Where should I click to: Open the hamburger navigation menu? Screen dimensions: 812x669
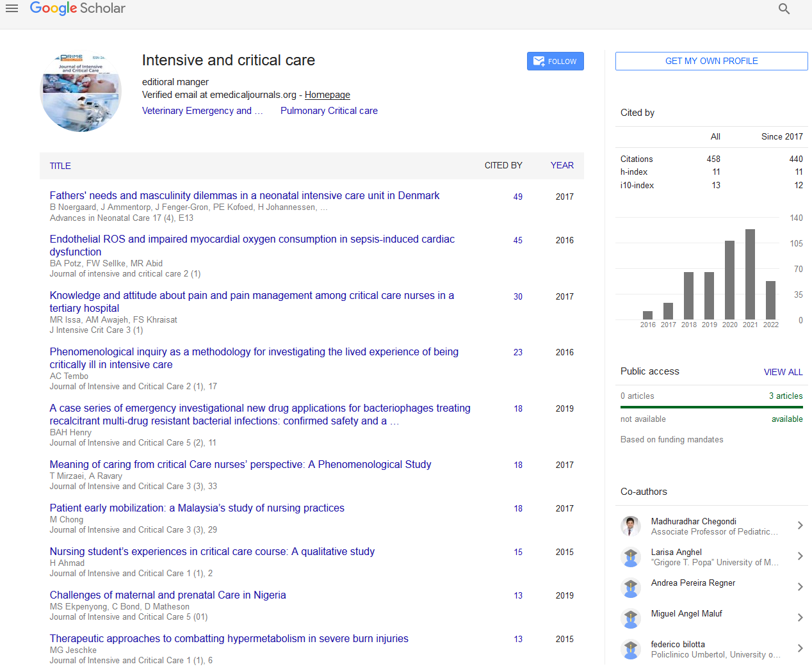click(12, 8)
